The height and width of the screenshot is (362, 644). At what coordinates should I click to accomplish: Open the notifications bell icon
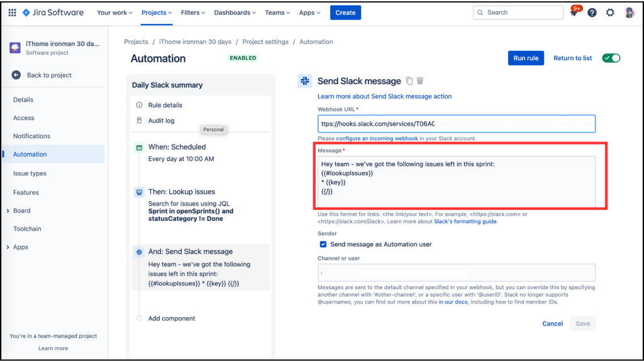click(x=574, y=13)
